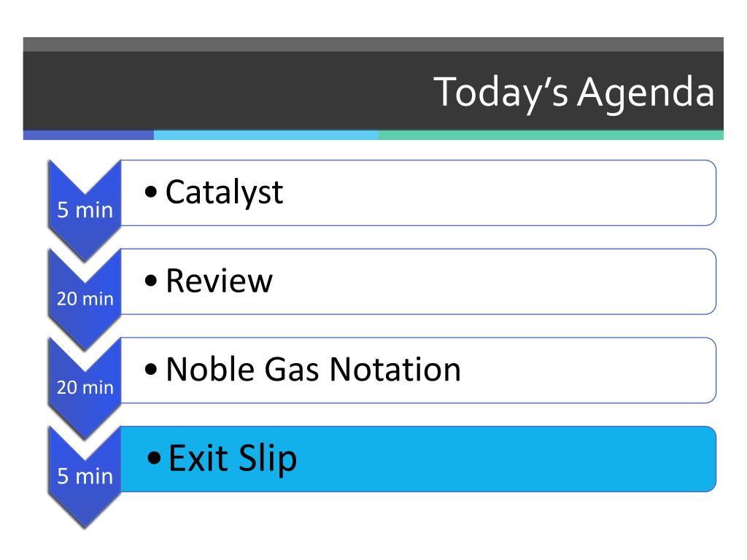This screenshot has height=560, width=747.
Task: Pick the green accent bar segment
Action: (551, 135)
